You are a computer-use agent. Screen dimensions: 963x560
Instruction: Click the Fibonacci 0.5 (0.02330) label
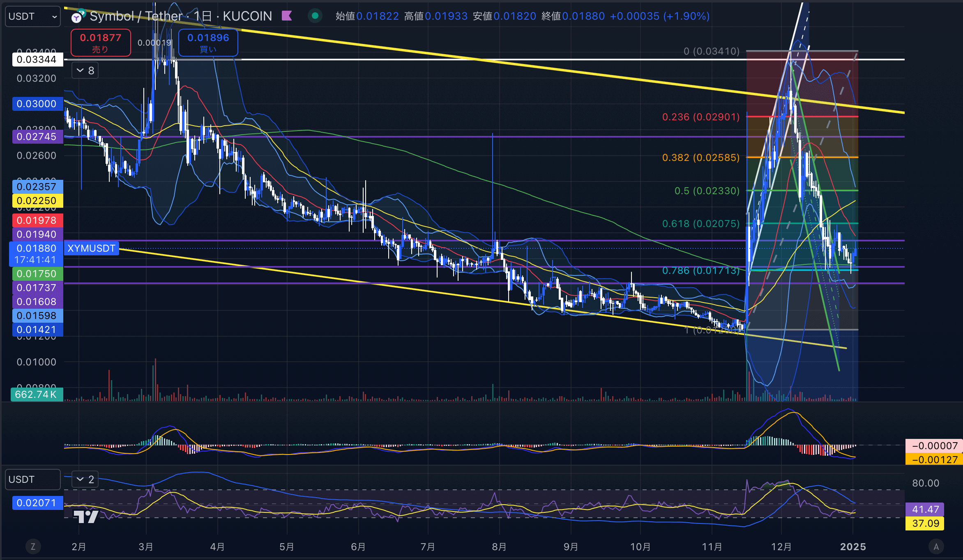[x=707, y=191]
